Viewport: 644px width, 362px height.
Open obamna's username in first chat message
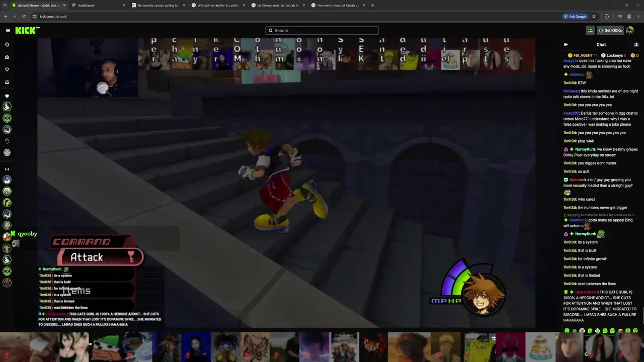click(577, 74)
